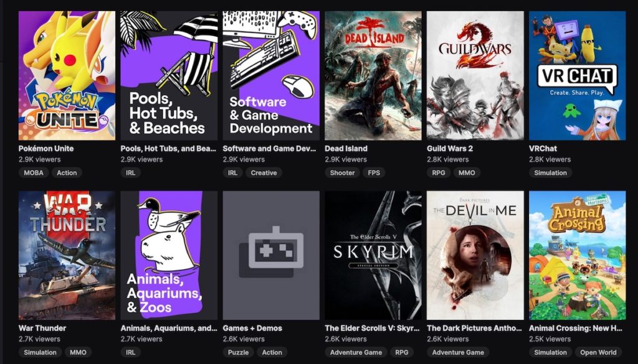Click the Adventure Game tag under Elder Scrolls
This screenshot has height=364, width=638.
(356, 352)
